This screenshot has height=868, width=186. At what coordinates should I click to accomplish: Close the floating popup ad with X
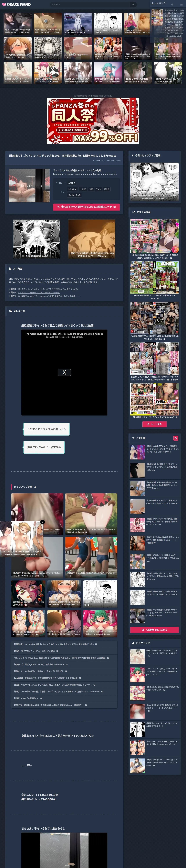(43, 522)
